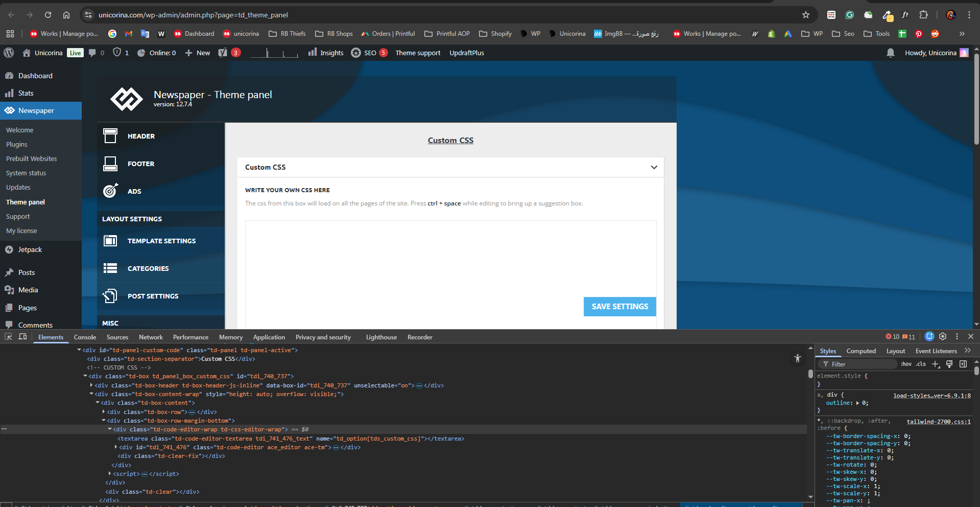
Task: Click the notification bell in admin bar
Action: (x=891, y=53)
